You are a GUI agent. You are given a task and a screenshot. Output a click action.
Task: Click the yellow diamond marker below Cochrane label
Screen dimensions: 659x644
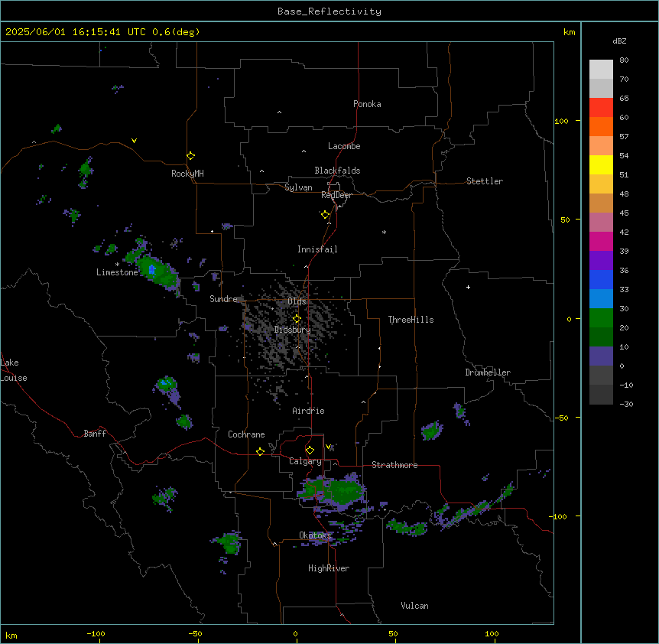260,451
